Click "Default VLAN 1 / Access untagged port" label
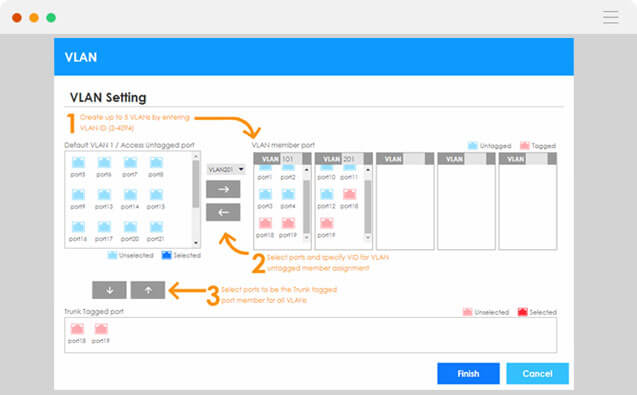 point(130,145)
